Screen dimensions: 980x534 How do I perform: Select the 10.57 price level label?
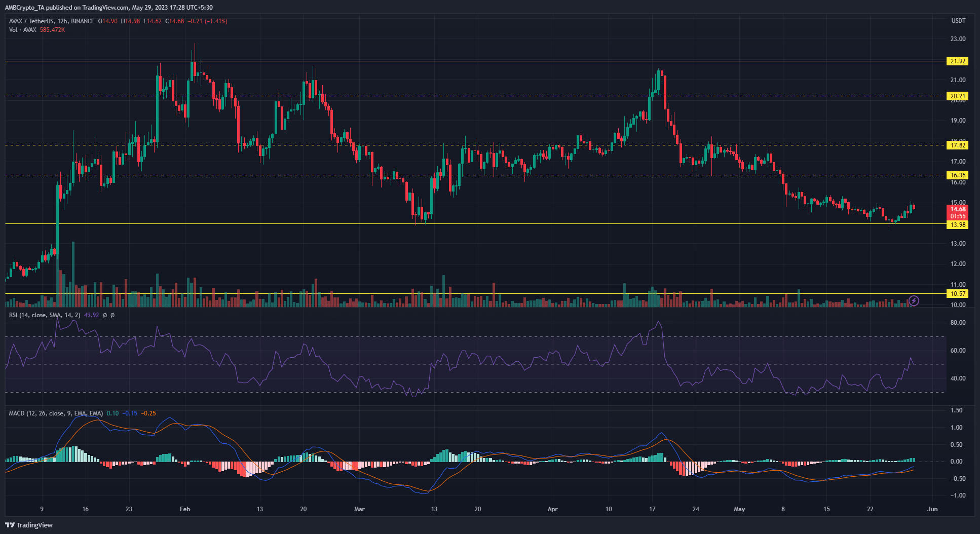957,293
